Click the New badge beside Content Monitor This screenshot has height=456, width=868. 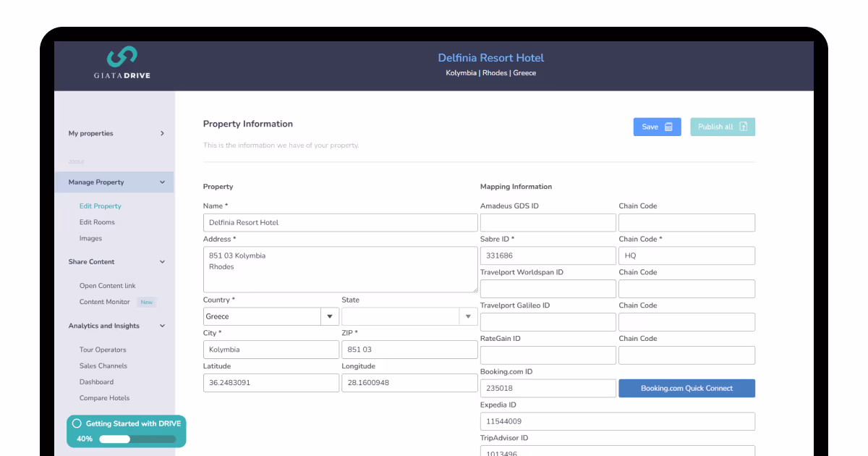(147, 302)
